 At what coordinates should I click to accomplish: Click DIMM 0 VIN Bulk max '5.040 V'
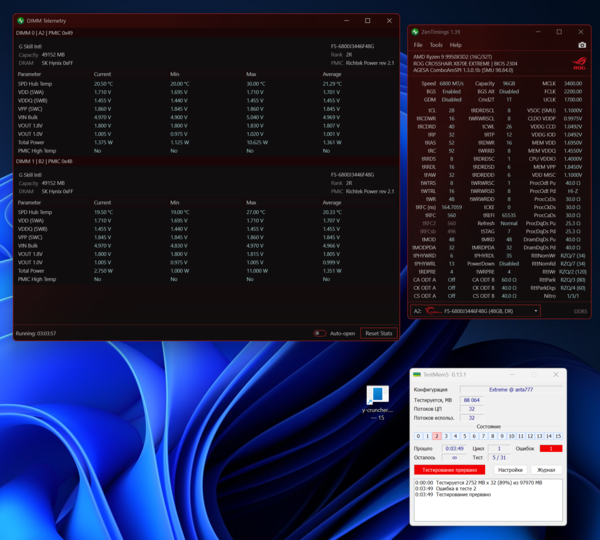coord(255,117)
